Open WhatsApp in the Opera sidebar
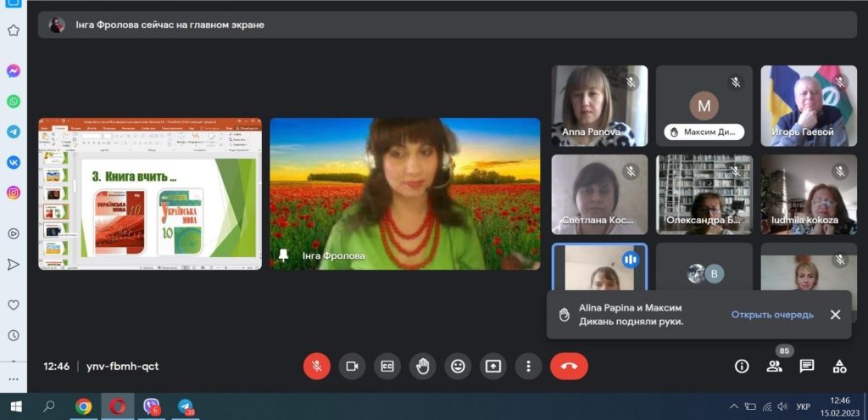This screenshot has width=868, height=420. tap(14, 101)
